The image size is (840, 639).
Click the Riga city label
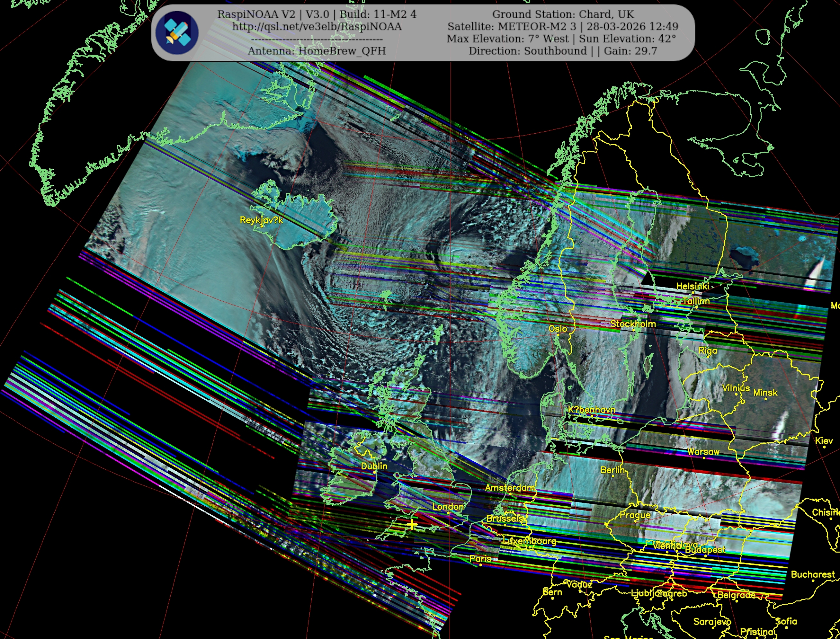pos(708,350)
